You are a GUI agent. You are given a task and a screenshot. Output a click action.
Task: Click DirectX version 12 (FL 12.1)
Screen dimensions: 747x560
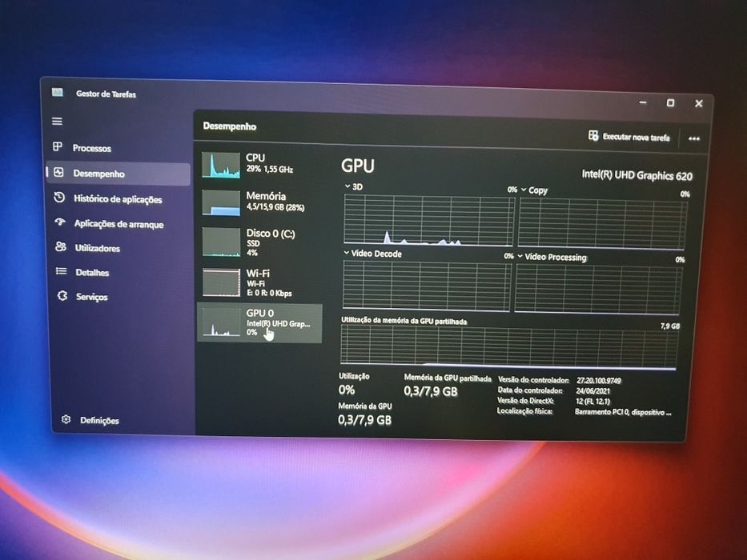[x=592, y=402]
